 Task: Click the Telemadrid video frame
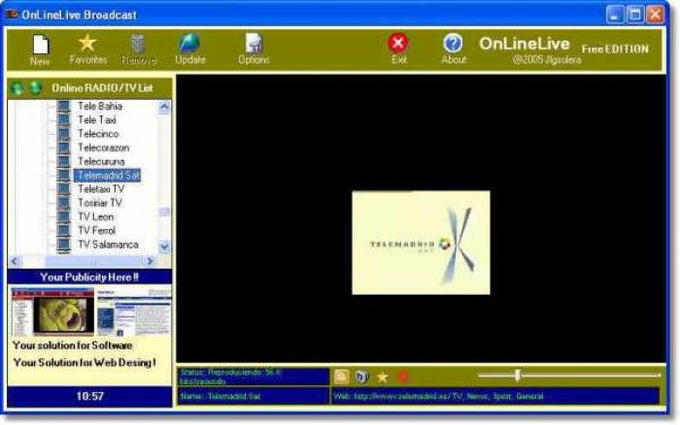[x=421, y=243]
